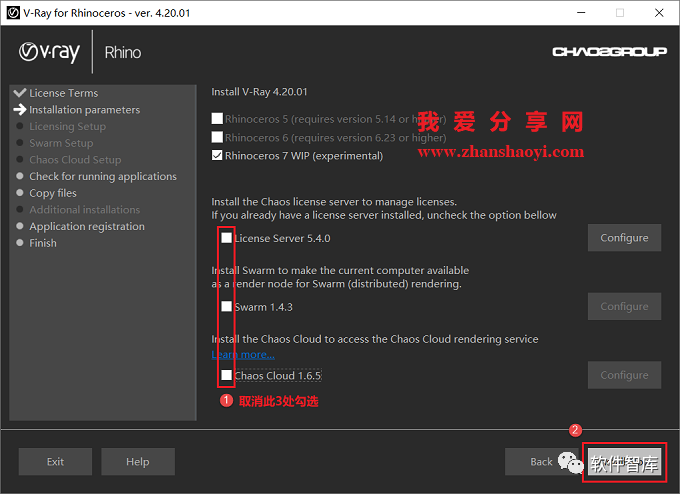
Task: Select Application registration step
Action: coord(87,226)
